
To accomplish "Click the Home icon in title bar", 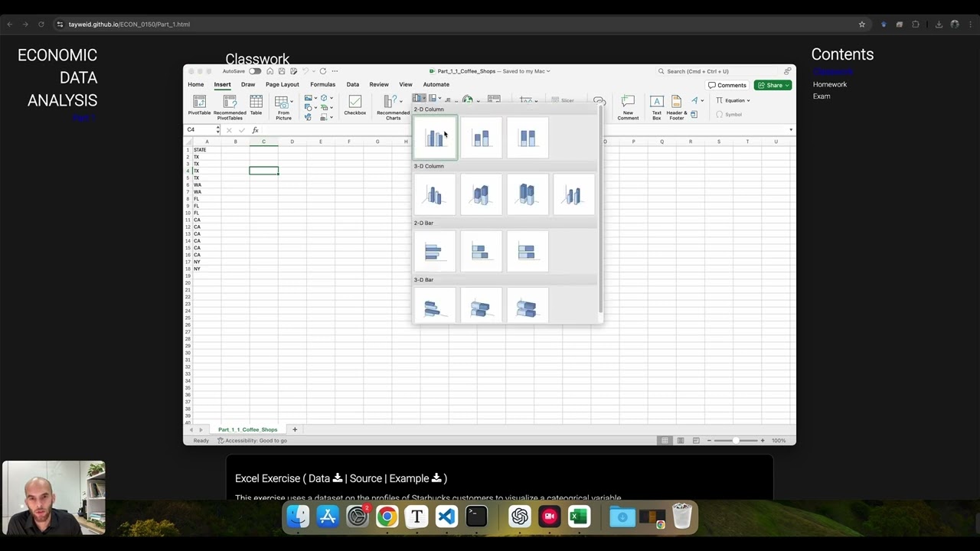I will coord(269,71).
